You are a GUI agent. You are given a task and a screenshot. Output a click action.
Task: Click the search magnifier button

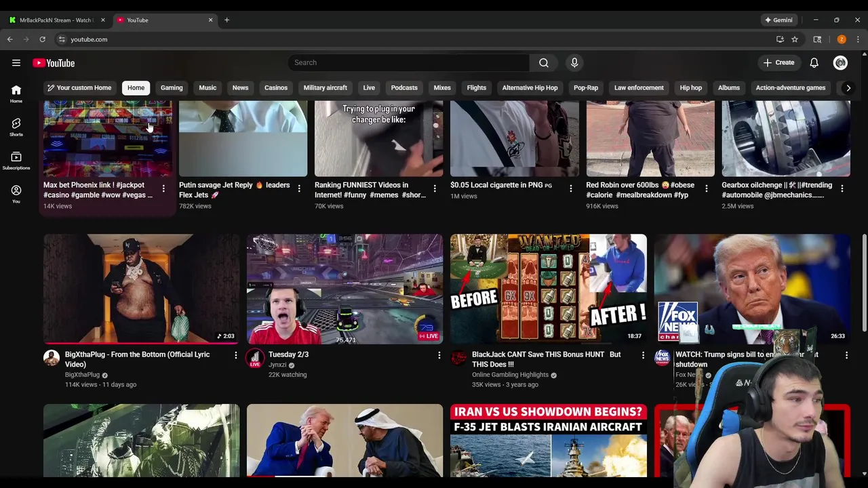coord(544,62)
